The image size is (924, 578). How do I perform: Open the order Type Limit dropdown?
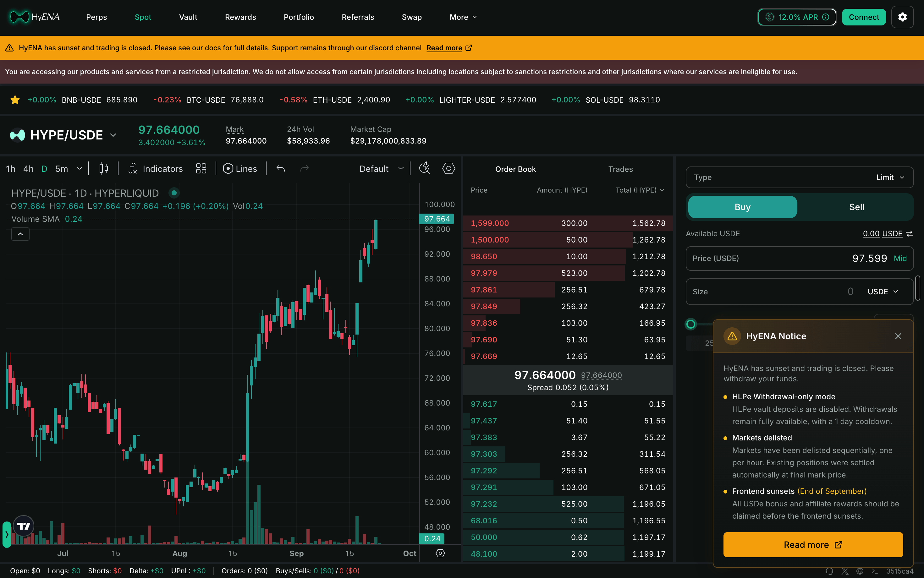pos(799,177)
